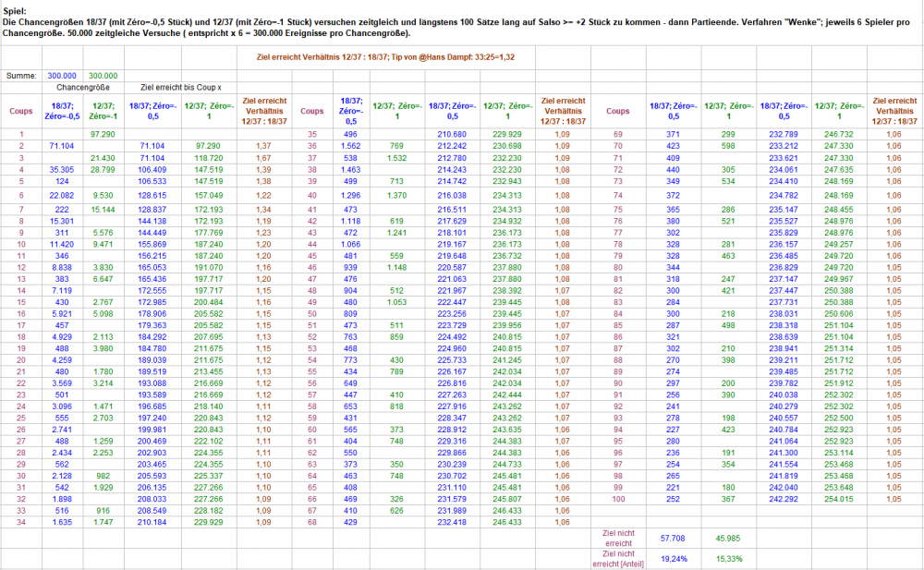Click the cell containing 9.530
Screen dimensions: 924x570
pos(103,195)
